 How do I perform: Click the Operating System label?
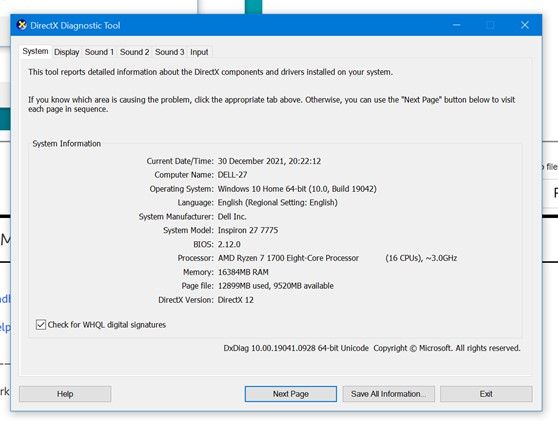(181, 189)
